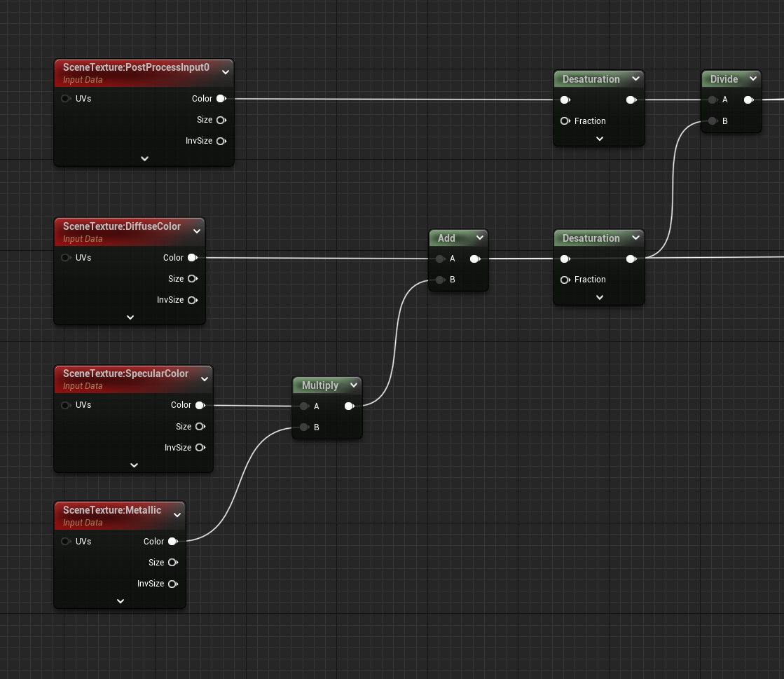Expand DiffuseColor node bottom arrow
Image resolution: width=784 pixels, height=679 pixels.
coord(130,317)
